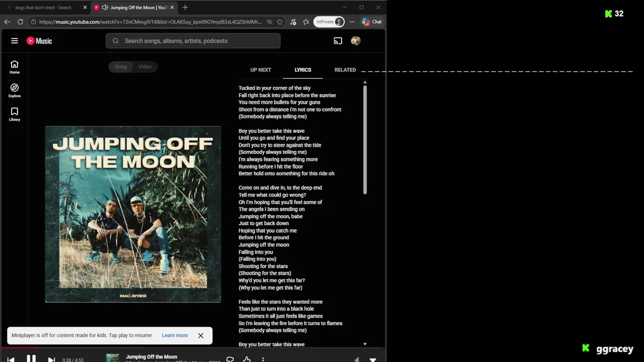Toggle to Song mode

(121, 66)
